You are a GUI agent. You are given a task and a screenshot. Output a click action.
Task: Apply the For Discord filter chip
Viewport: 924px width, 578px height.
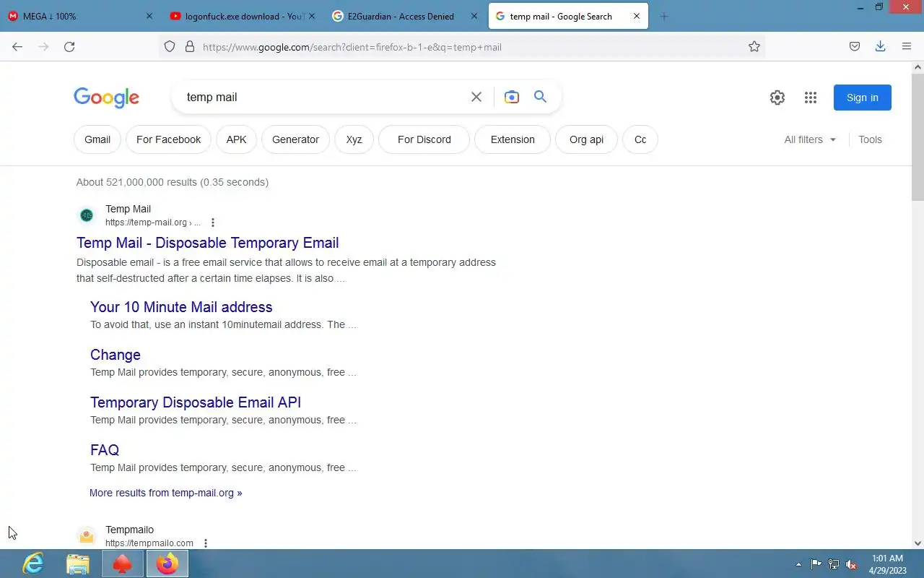[x=424, y=139]
